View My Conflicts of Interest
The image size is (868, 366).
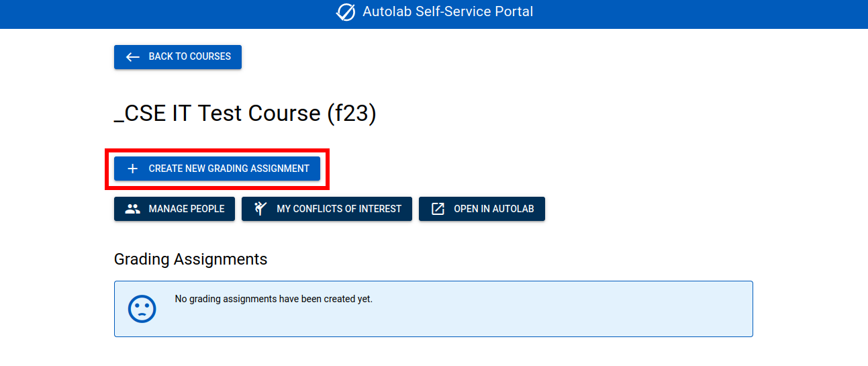click(327, 209)
